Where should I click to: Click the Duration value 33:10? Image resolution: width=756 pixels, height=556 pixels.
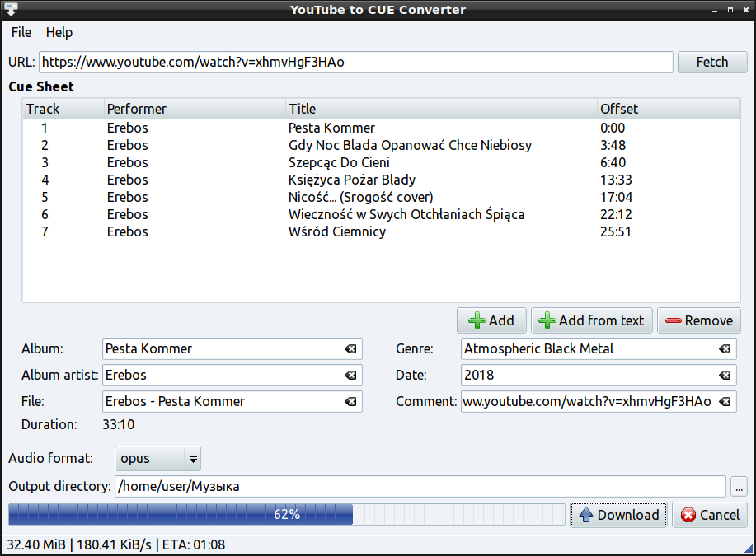(119, 425)
